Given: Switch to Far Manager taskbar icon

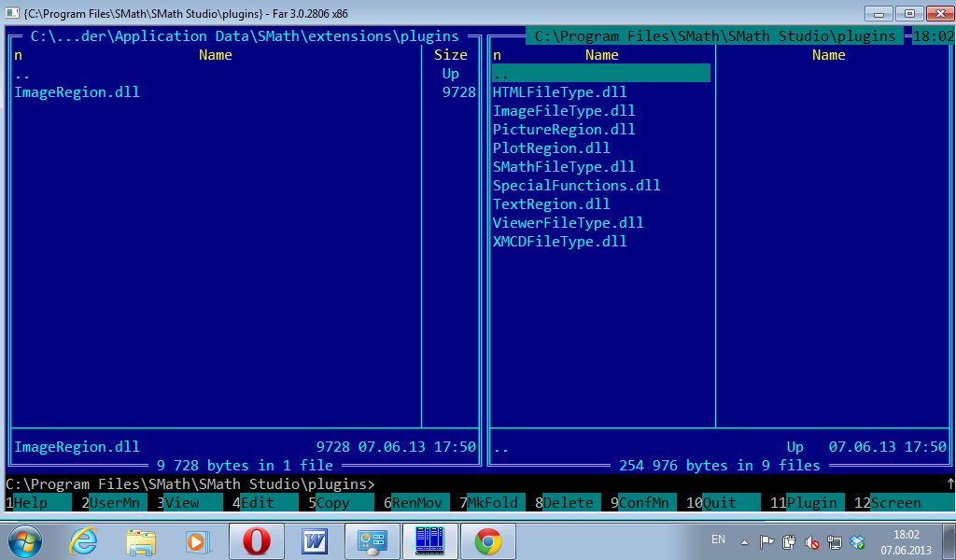Looking at the screenshot, I should point(430,540).
